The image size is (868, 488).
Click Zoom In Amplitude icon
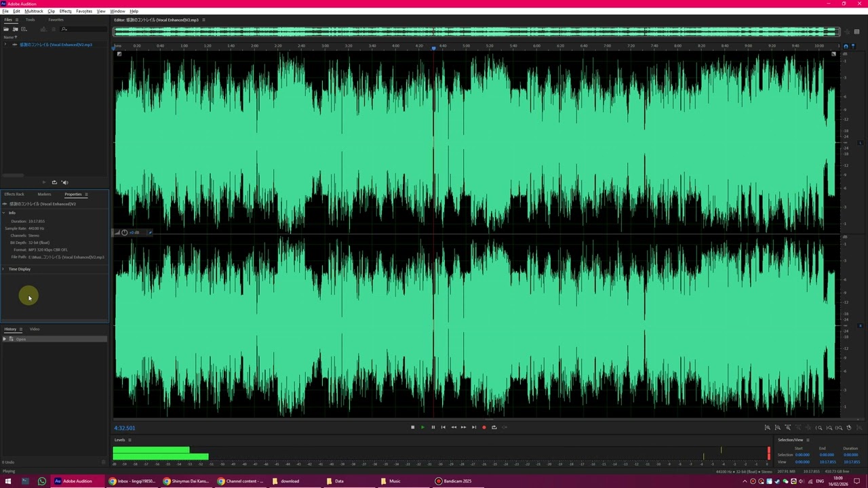[x=768, y=428]
